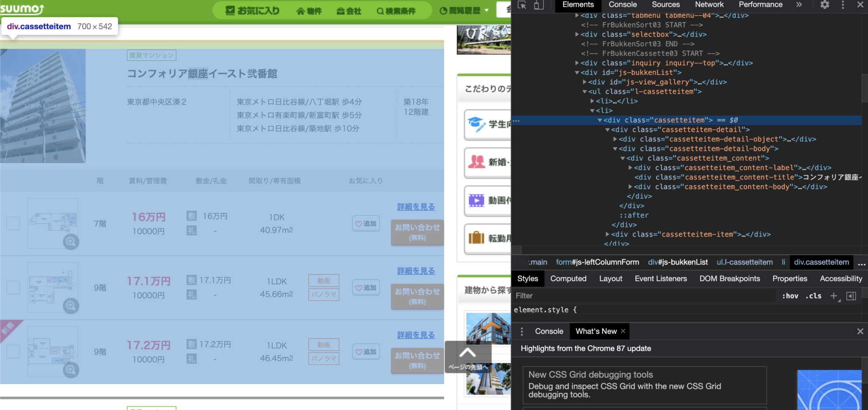Close the What's New tab X
The width and height of the screenshot is (868, 410).
pos(623,331)
